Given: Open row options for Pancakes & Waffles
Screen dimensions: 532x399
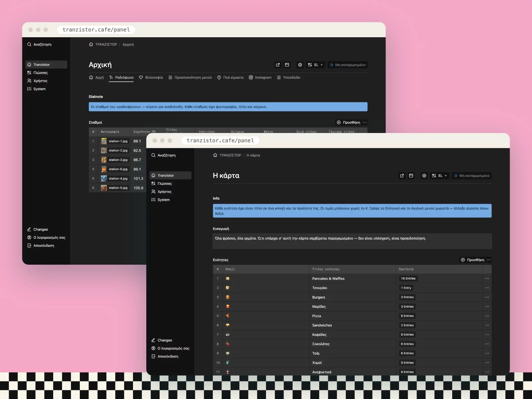Looking at the screenshot, I should point(487,279).
